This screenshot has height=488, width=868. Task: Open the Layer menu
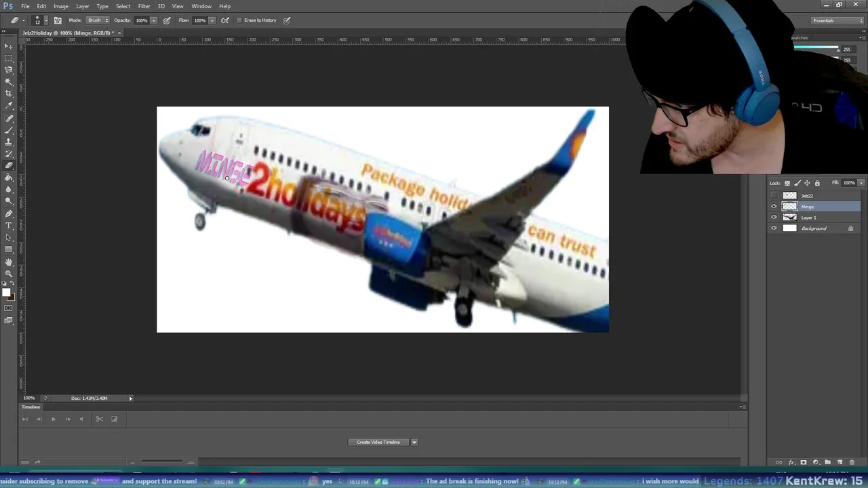coord(82,6)
